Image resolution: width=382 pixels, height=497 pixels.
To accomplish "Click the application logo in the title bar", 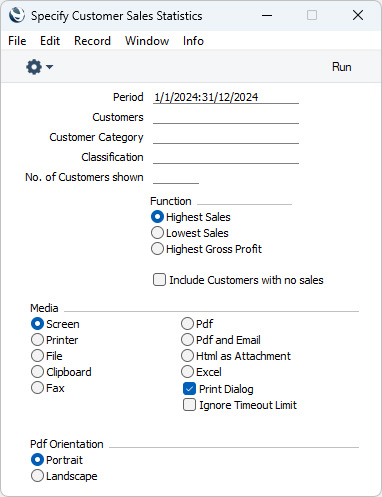I will [17, 15].
